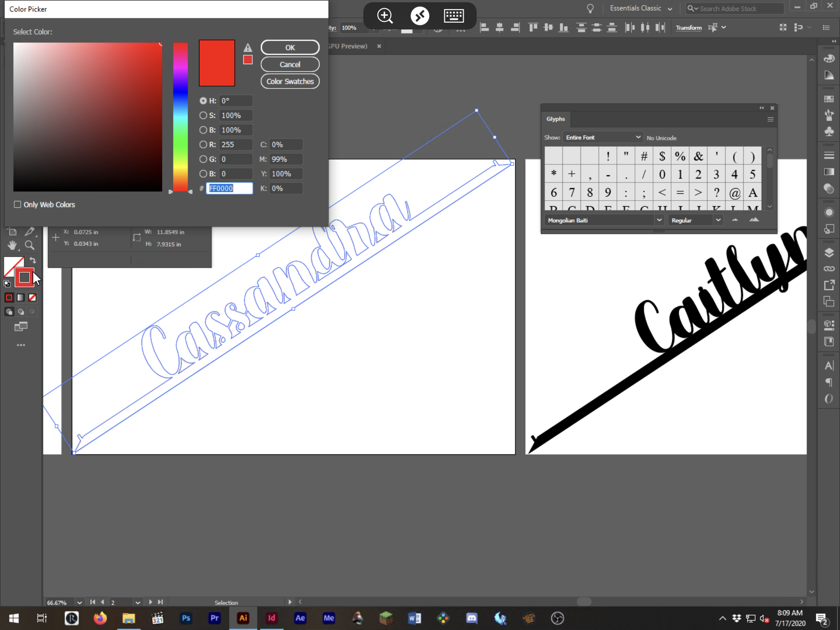
Task: Select the S saturation radio button
Action: tap(203, 115)
